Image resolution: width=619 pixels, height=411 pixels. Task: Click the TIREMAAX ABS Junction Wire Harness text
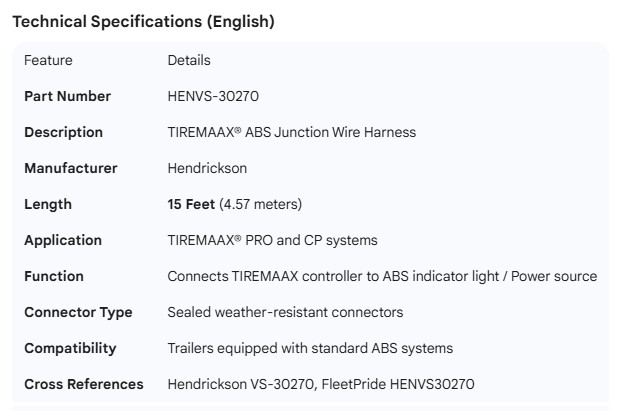tap(291, 132)
